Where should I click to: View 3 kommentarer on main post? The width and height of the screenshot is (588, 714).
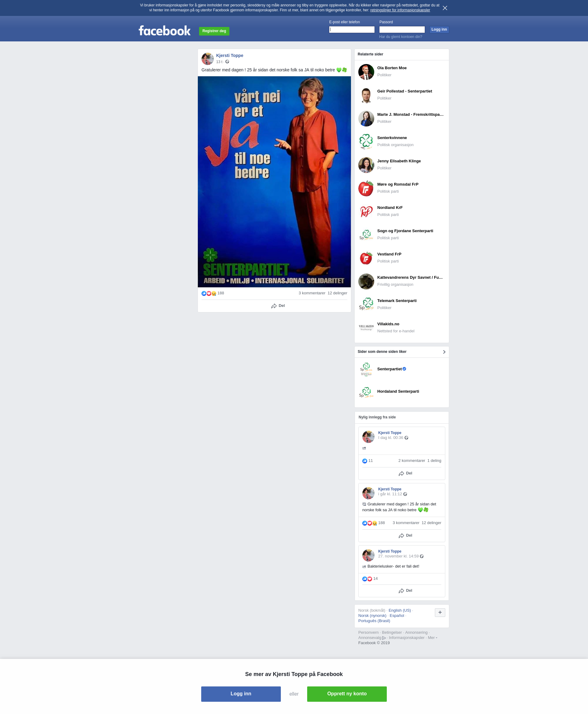[312, 293]
